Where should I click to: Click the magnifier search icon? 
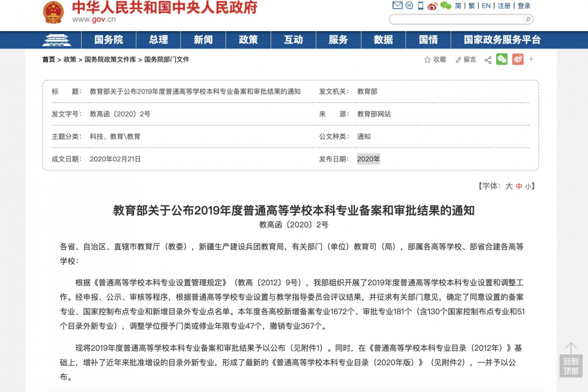tap(528, 19)
